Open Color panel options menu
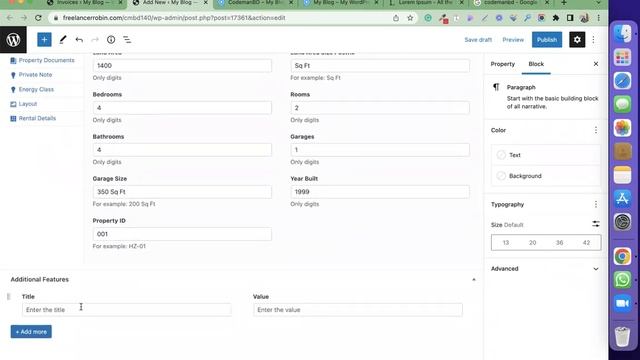The height and width of the screenshot is (360, 640). coord(596,130)
